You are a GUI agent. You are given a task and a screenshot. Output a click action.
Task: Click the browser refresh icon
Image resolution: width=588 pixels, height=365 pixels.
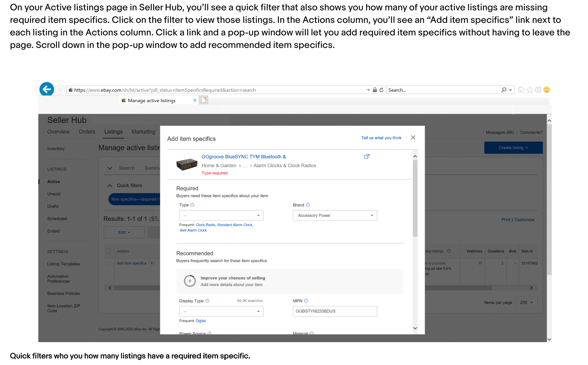coord(381,90)
